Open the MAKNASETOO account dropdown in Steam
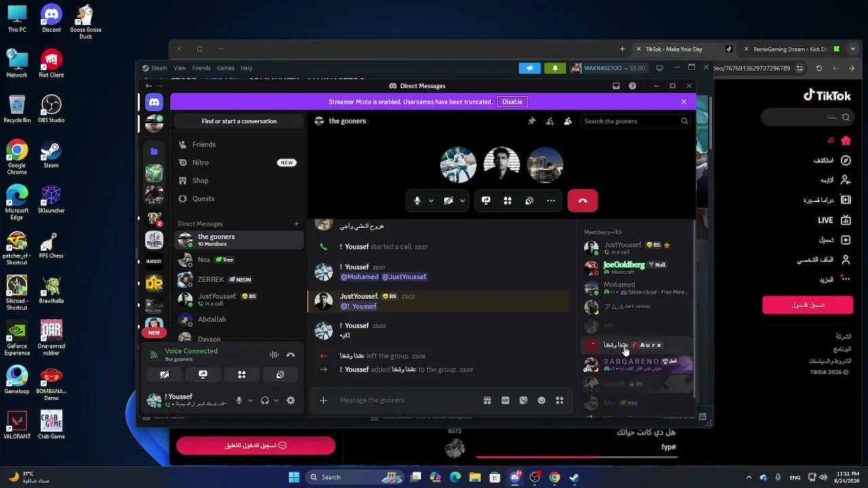This screenshot has height=488, width=868. pyautogui.click(x=608, y=68)
